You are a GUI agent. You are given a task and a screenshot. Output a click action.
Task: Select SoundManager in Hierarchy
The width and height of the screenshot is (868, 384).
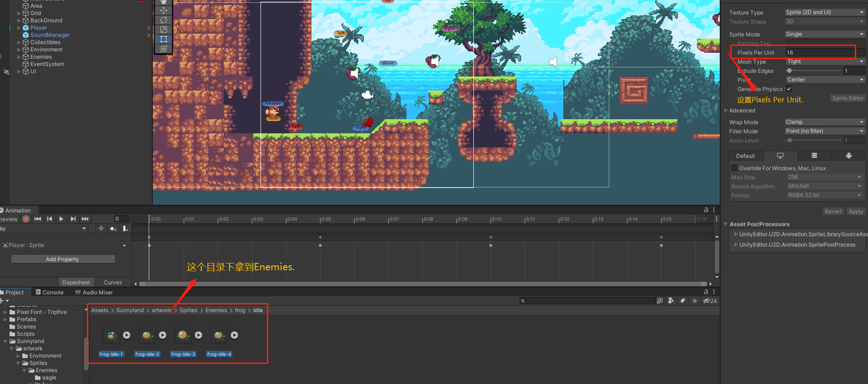(50, 35)
